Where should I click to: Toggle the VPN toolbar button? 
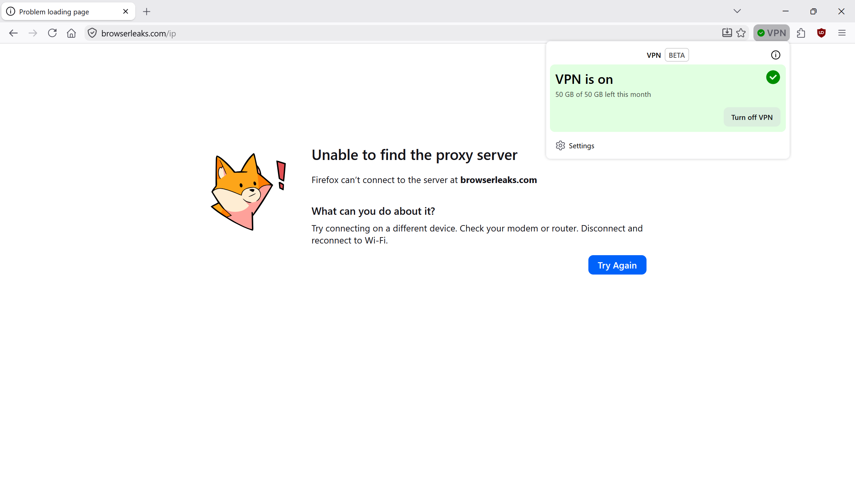771,33
